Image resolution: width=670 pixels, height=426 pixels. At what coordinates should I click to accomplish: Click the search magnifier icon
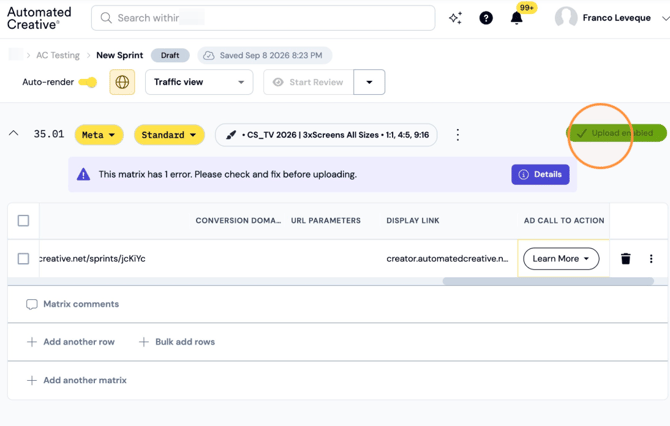pyautogui.click(x=106, y=18)
